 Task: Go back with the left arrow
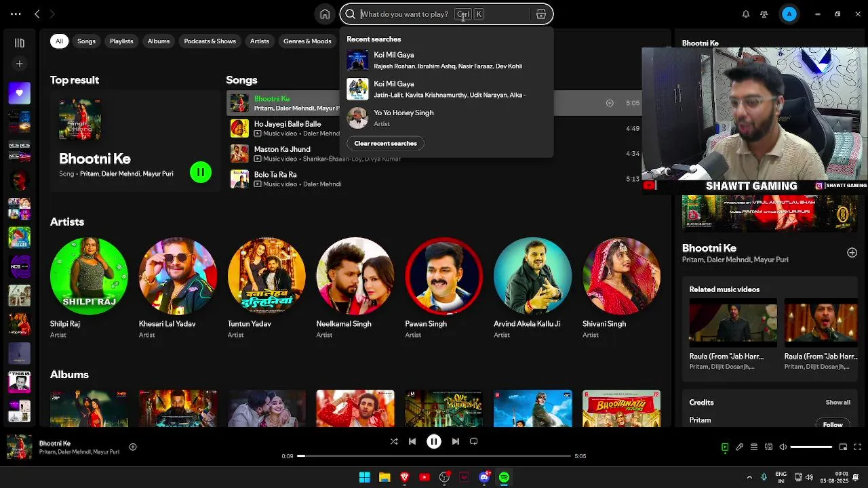(x=37, y=14)
